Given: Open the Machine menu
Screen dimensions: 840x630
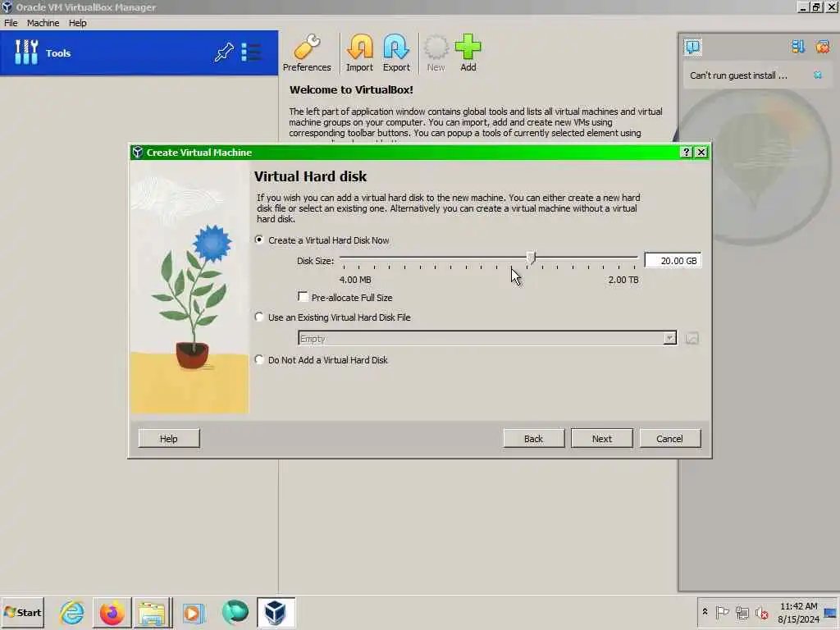Looking at the screenshot, I should (x=43, y=23).
